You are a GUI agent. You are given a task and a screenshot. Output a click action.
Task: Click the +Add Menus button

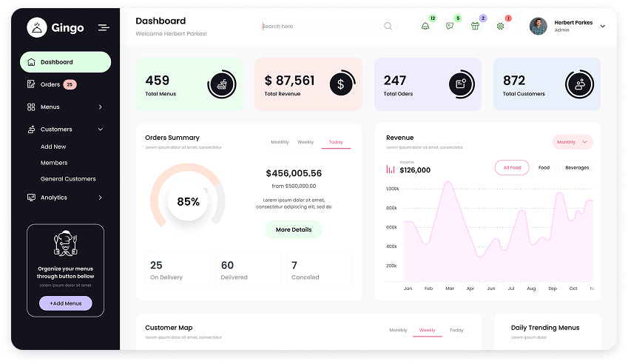[x=66, y=303]
